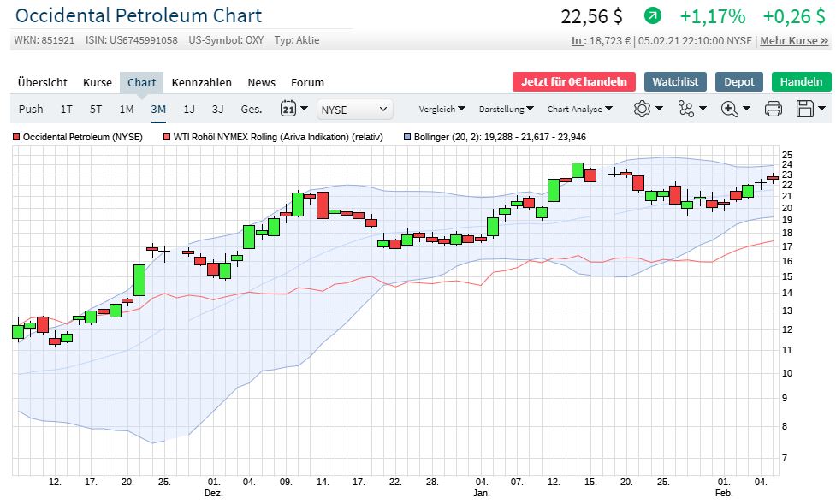
Task: Toggle Occidental Petroleum (NYSE) legend entry
Action: click(77, 137)
